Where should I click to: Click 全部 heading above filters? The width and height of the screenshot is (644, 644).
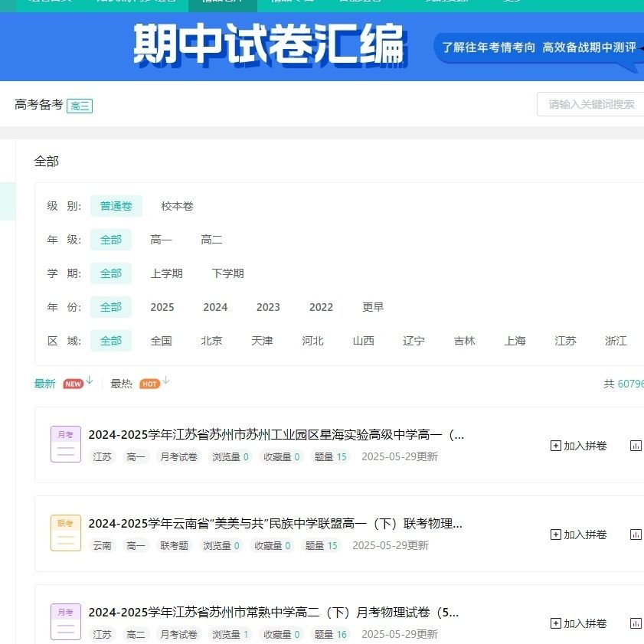pyautogui.click(x=47, y=162)
